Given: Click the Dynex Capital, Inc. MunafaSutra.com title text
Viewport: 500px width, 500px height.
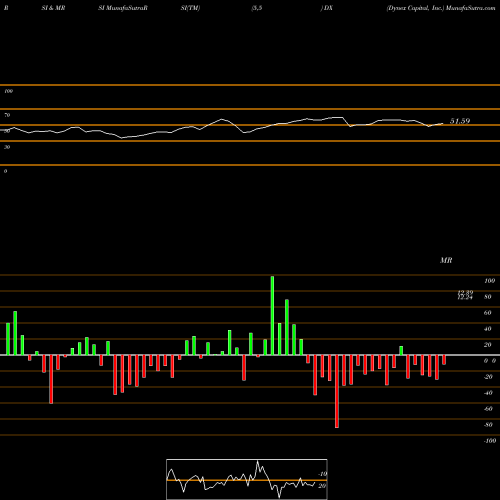Looking at the screenshot, I should [x=441, y=8].
